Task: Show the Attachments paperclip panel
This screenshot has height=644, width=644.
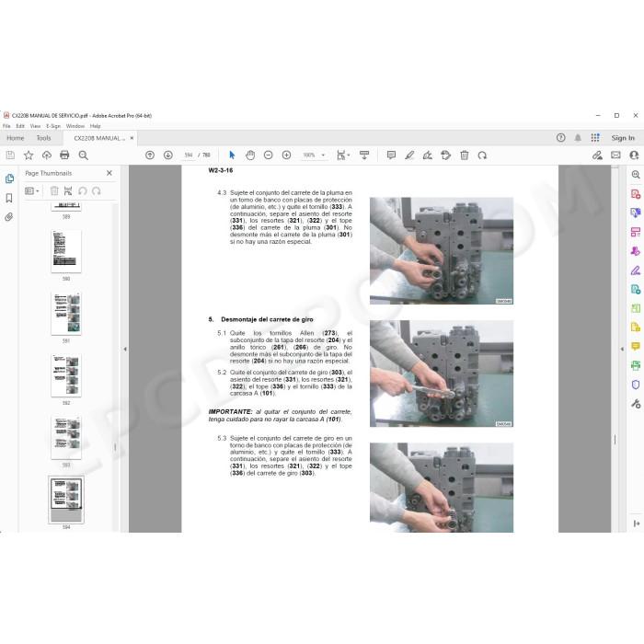Action: point(9,217)
